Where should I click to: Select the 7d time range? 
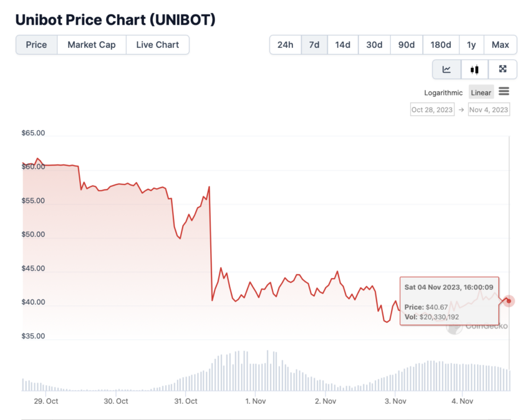coord(314,45)
